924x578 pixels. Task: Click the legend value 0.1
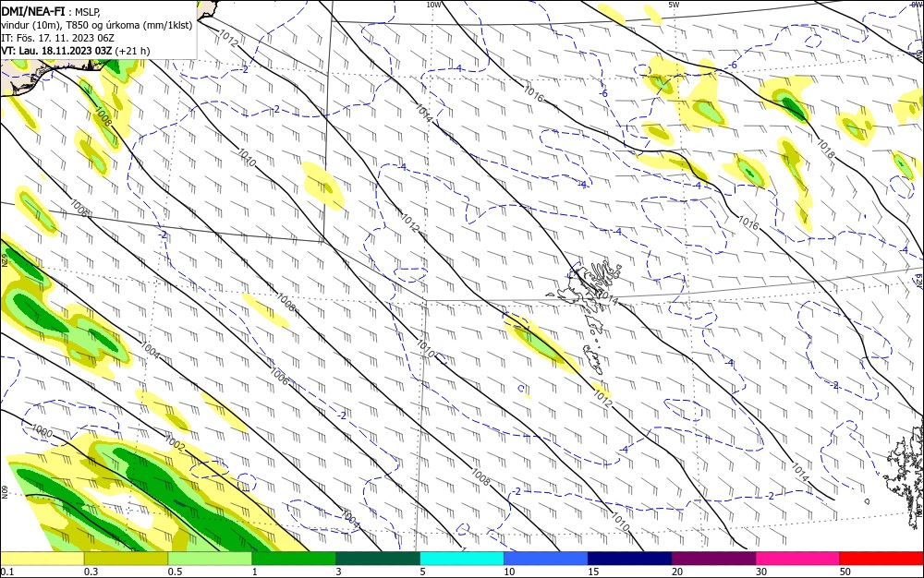click(x=7, y=572)
